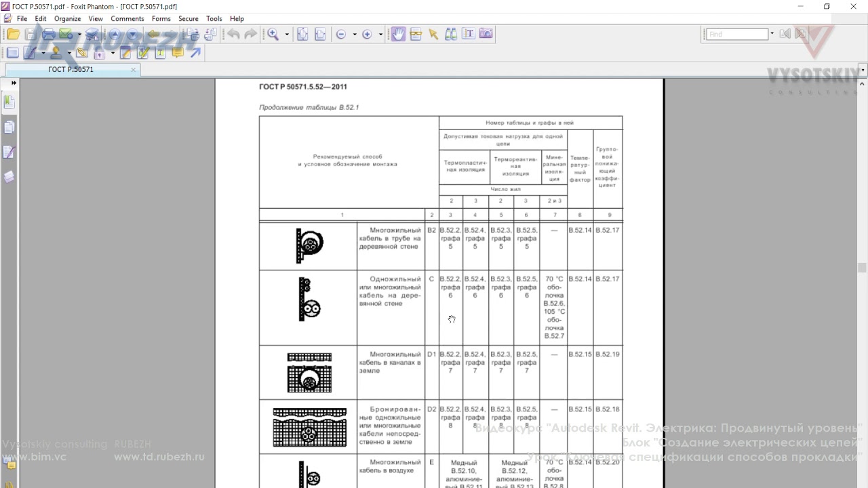Open the document tabs list dropdown
The width and height of the screenshot is (868, 488).
863,70
